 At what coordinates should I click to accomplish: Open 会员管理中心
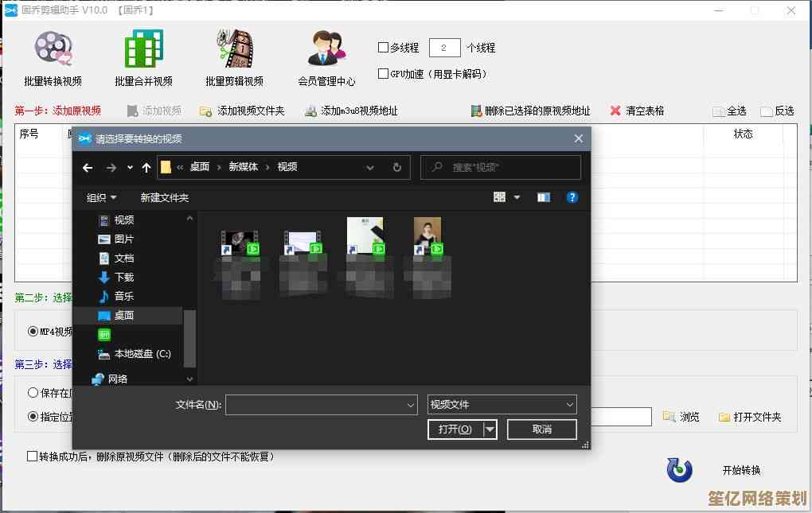(326, 49)
